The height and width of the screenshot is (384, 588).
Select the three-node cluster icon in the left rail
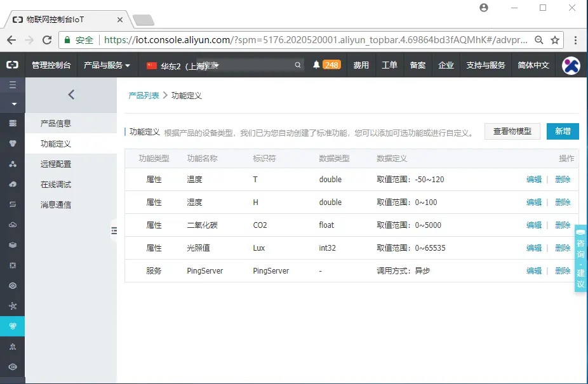[x=13, y=164]
